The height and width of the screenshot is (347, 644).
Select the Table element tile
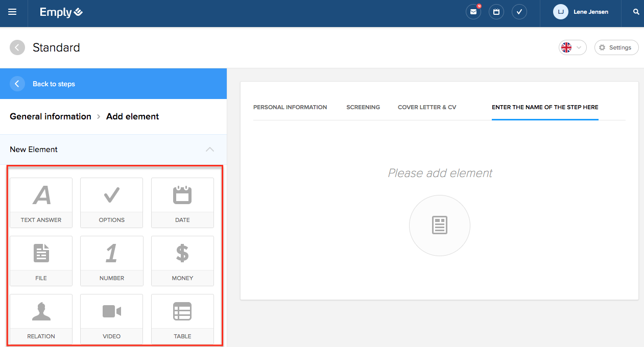182,319
